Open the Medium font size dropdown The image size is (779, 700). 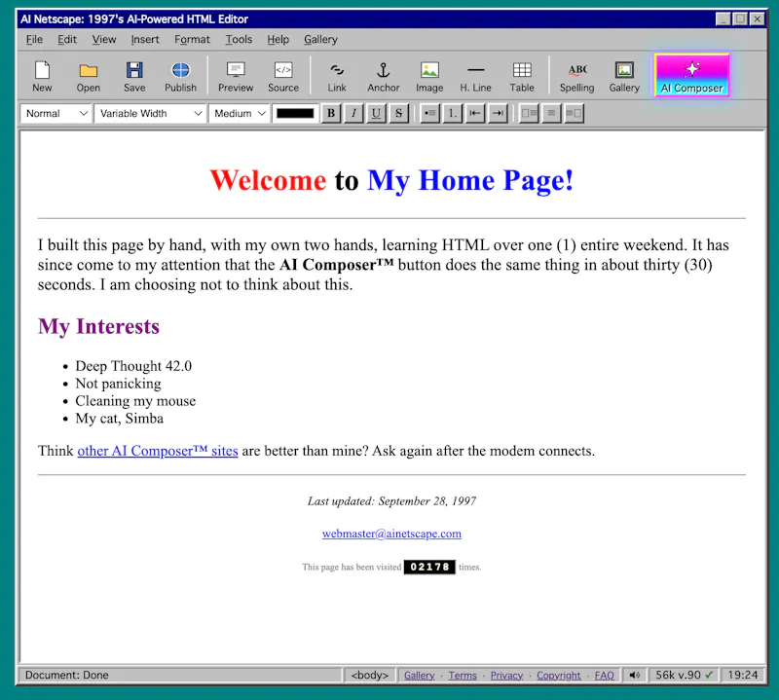[x=239, y=113]
